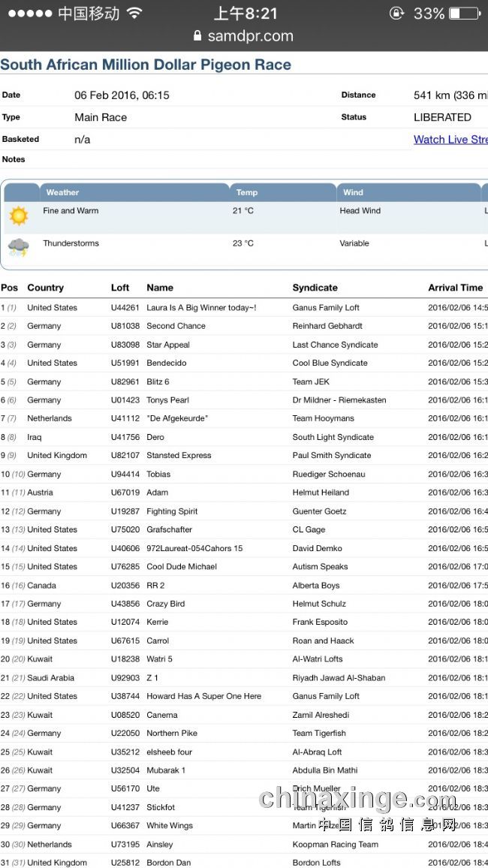The image size is (488, 868).
Task: Sort by the Syndicate column header
Action: click(315, 288)
